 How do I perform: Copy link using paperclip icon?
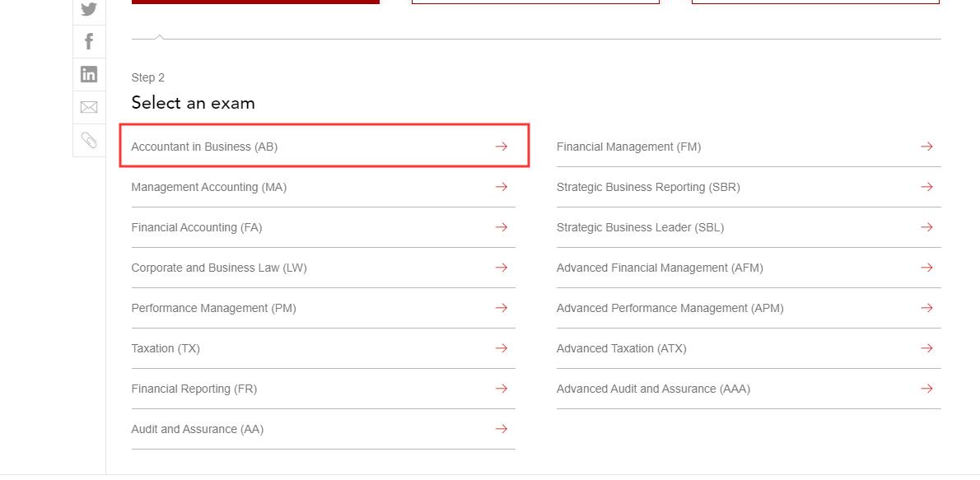point(89,140)
